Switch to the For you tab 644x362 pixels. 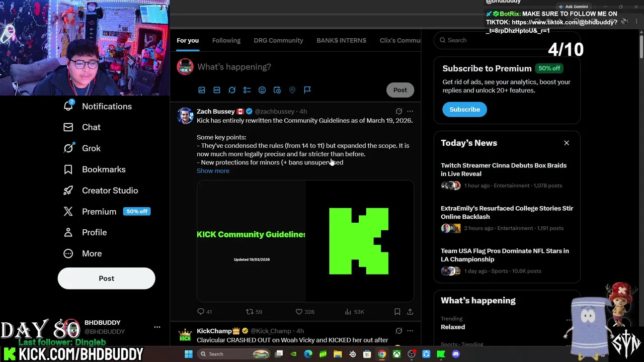[x=188, y=40]
